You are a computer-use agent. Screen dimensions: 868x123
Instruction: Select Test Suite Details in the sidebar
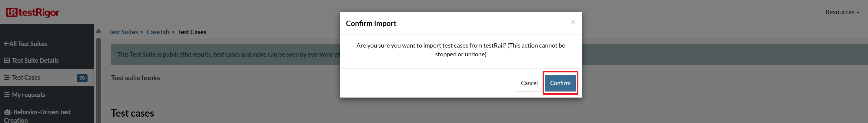(x=35, y=61)
